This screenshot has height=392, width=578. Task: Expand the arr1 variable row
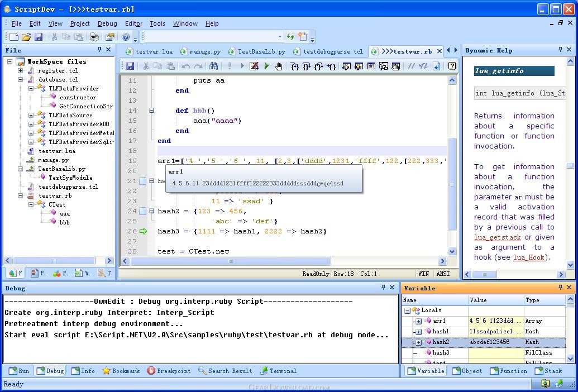click(418, 321)
